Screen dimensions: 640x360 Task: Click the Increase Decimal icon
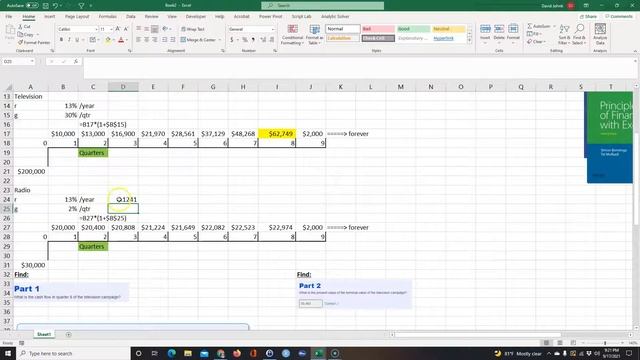click(x=263, y=40)
